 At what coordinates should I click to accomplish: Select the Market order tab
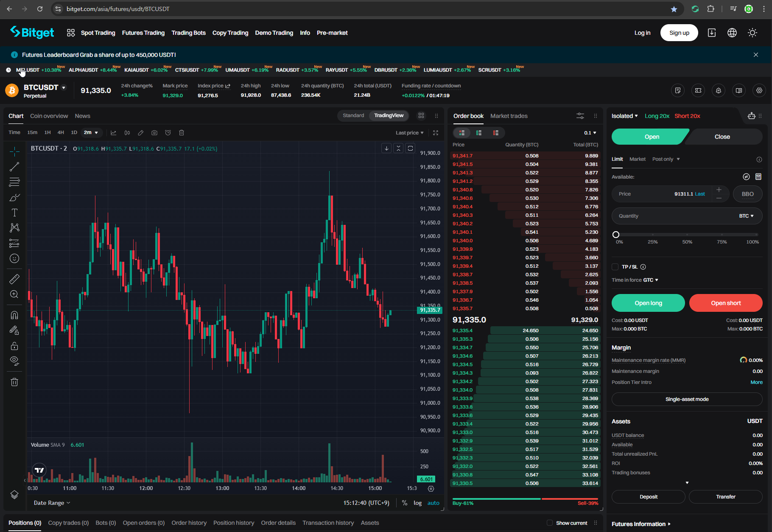[638, 159]
